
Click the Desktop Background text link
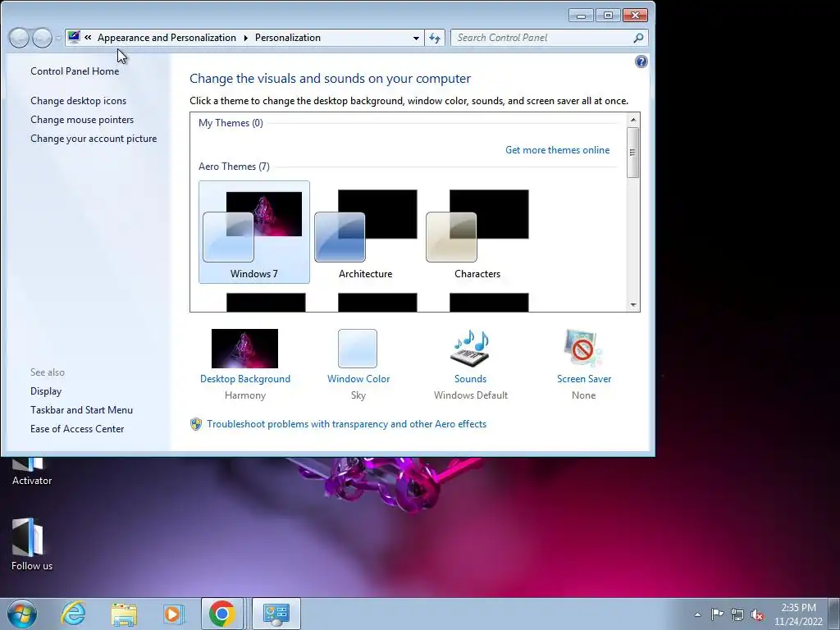pyautogui.click(x=244, y=379)
